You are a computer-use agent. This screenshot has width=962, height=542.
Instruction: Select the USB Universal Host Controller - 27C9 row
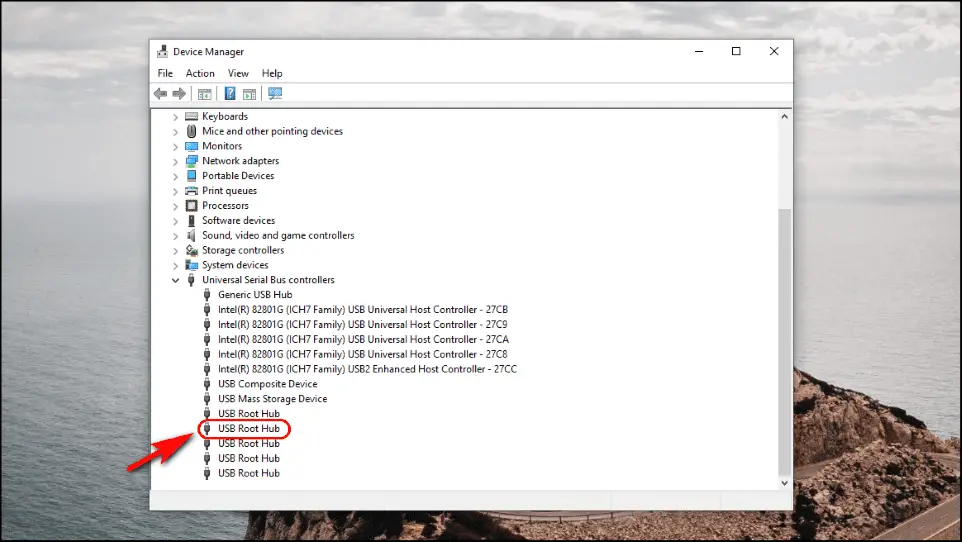pos(363,325)
